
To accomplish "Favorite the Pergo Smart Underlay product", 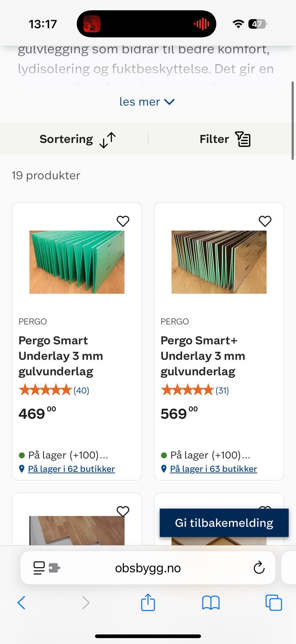I will pos(123,221).
